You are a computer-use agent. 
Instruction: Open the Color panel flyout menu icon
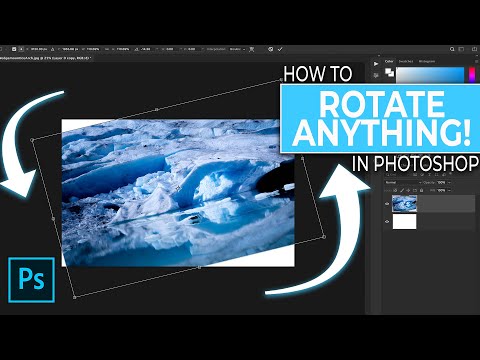[477, 61]
